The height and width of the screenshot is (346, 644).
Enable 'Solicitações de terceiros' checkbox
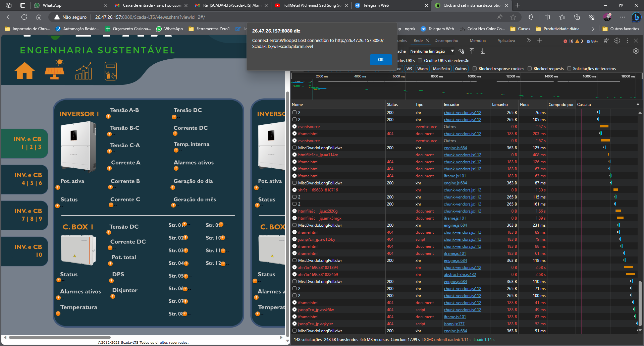pyautogui.click(x=569, y=69)
